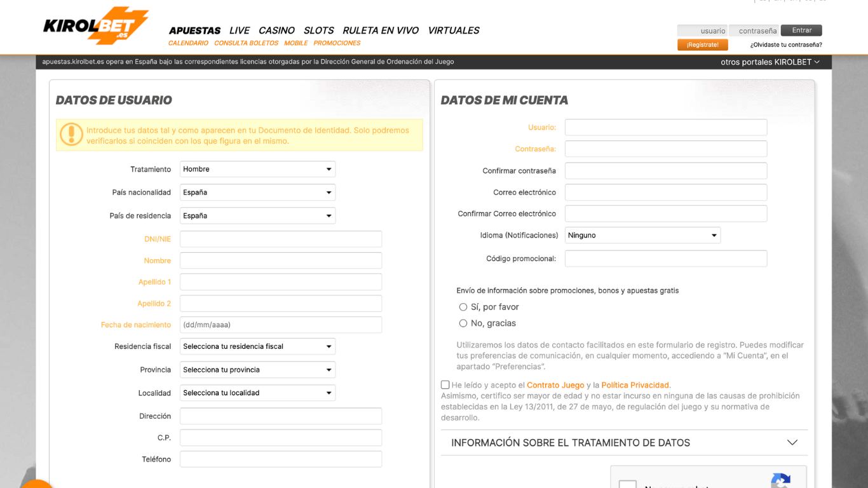Open the MOBILE submenu link
The height and width of the screenshot is (488, 868).
click(x=296, y=43)
